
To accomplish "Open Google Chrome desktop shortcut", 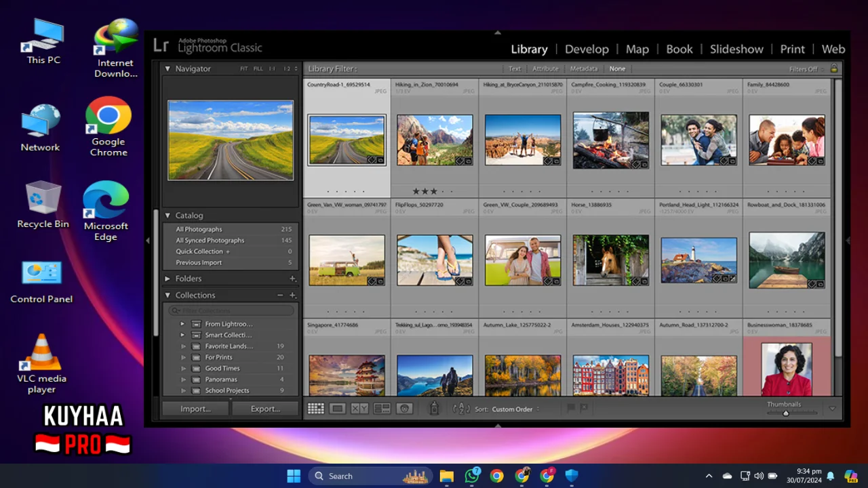I will click(x=108, y=127).
